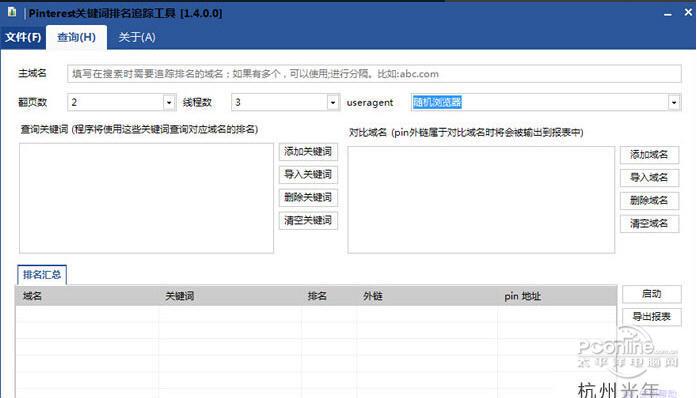Switch to the 查询(H) tab
The height and width of the screenshot is (398, 697).
[76, 37]
